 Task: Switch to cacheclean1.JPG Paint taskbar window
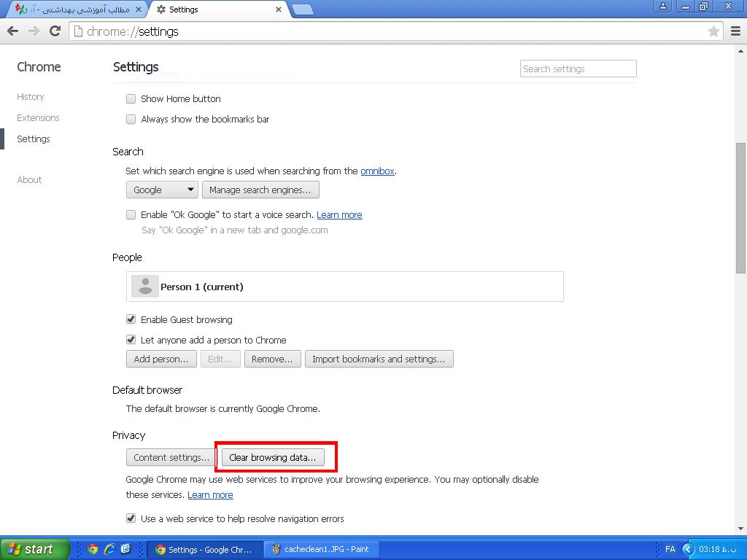pyautogui.click(x=322, y=549)
